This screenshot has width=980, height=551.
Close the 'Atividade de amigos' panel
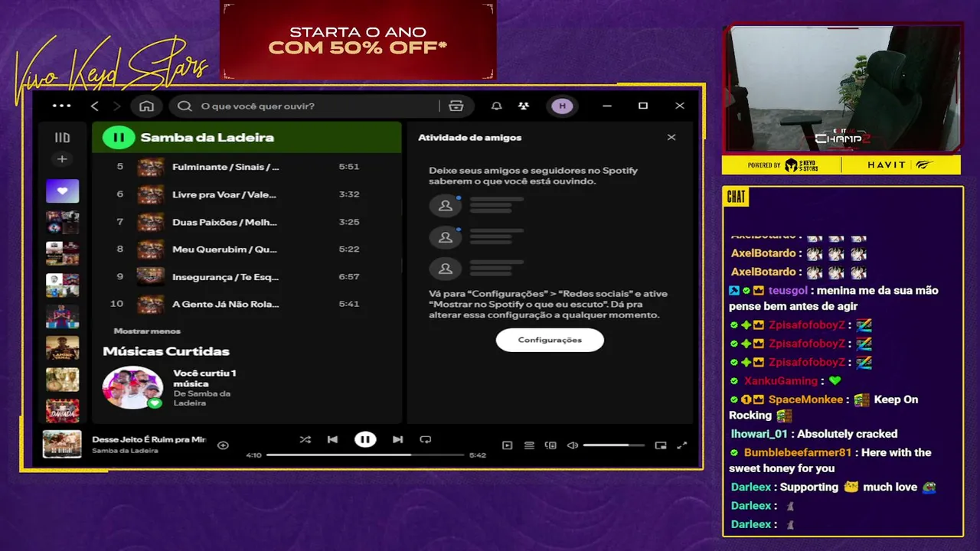click(x=671, y=138)
